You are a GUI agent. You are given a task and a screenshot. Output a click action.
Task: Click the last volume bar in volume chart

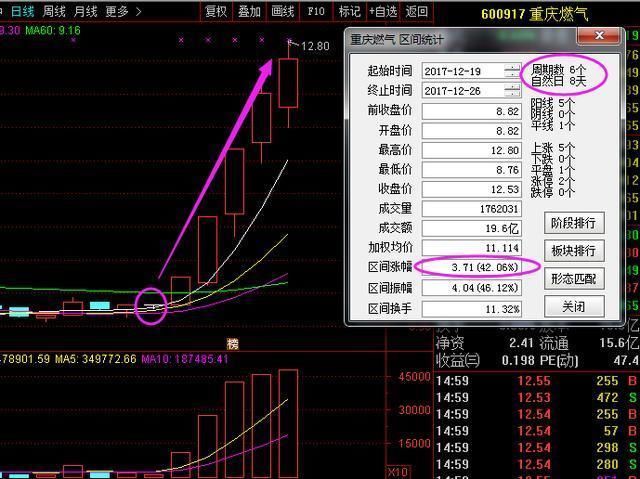(x=288, y=424)
